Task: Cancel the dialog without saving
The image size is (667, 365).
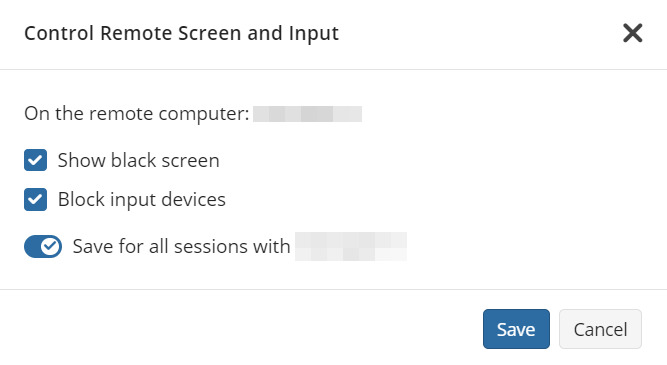Action: point(600,329)
